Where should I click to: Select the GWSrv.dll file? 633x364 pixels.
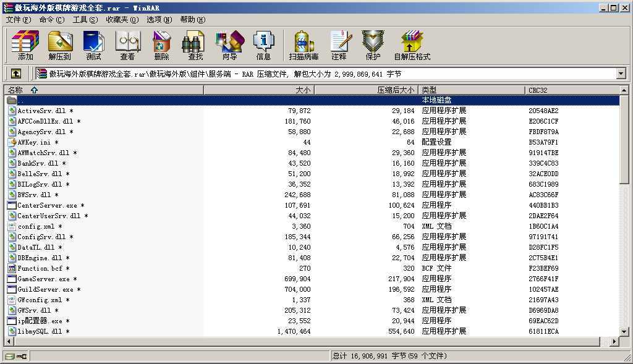point(312,310)
